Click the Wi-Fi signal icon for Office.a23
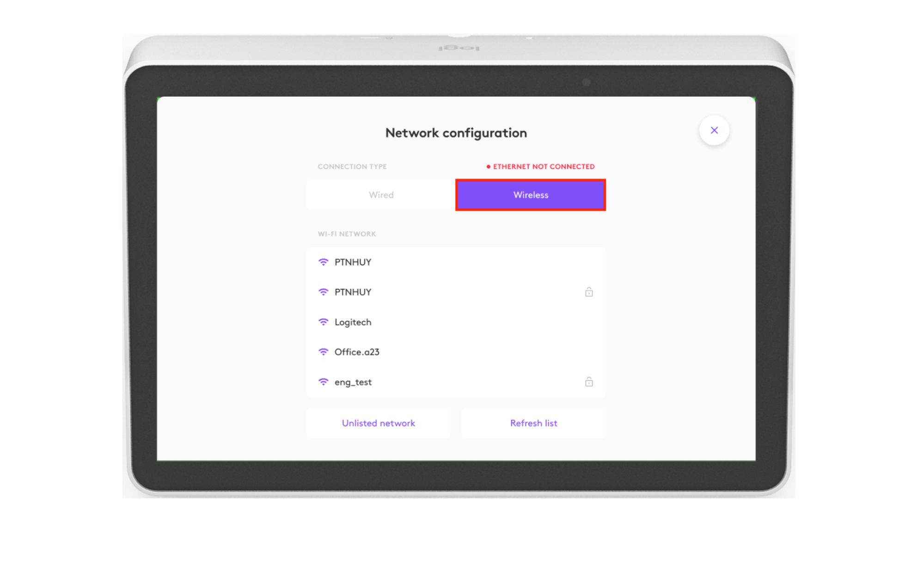The height and width of the screenshot is (565, 924). (x=324, y=352)
